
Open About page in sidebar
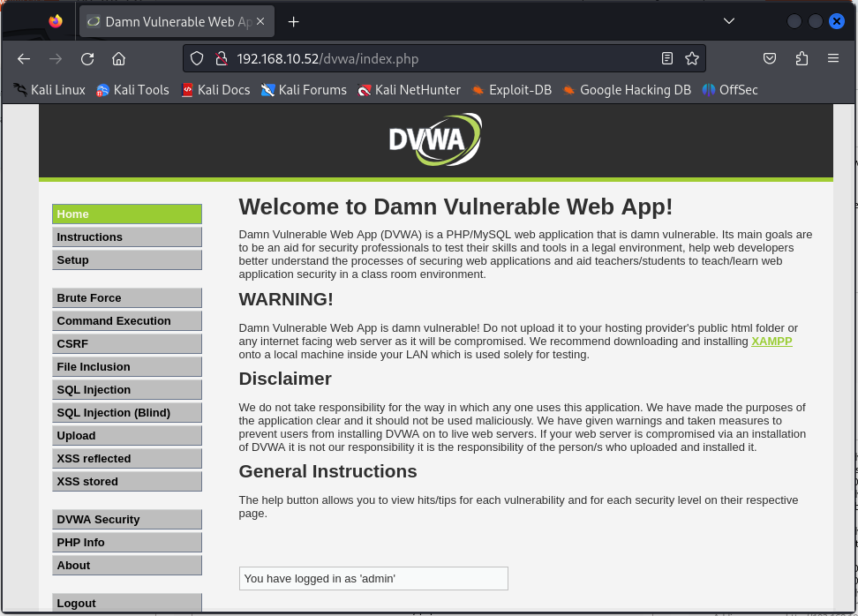[x=127, y=565]
